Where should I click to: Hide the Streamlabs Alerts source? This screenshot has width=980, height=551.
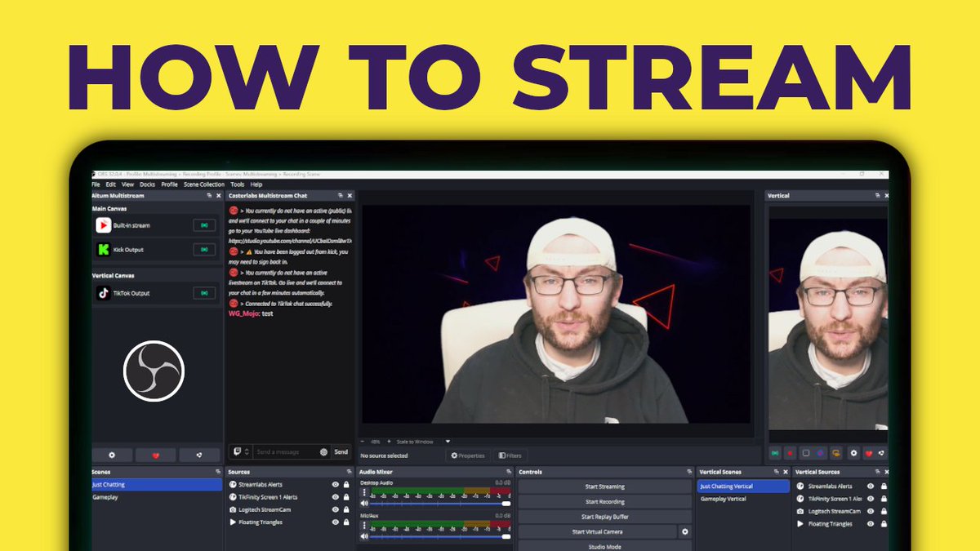pos(335,485)
